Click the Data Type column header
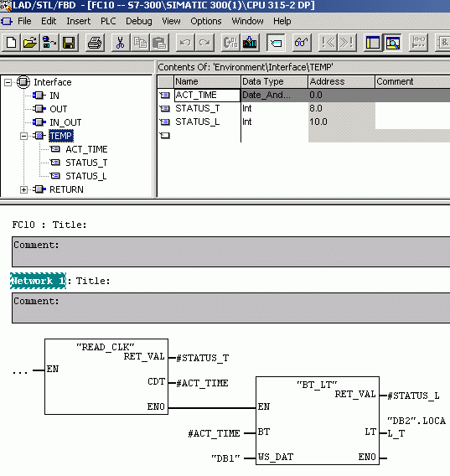This screenshot has height=476, width=450. coord(274,81)
